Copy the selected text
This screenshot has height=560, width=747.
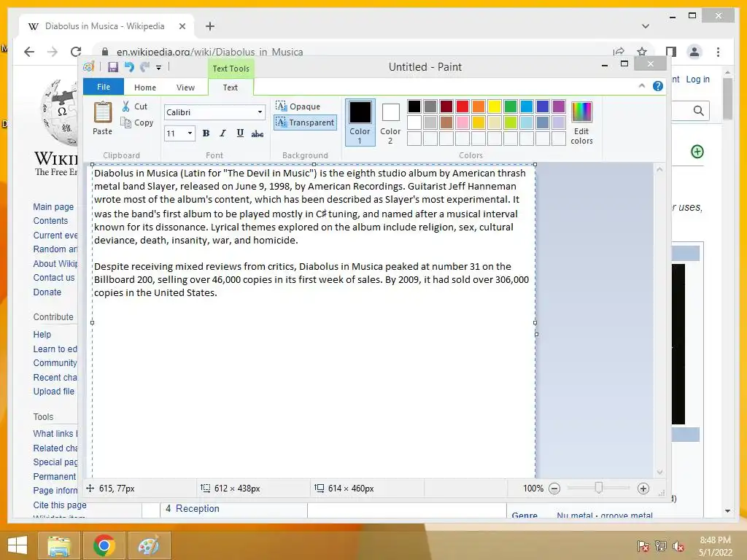coord(137,122)
